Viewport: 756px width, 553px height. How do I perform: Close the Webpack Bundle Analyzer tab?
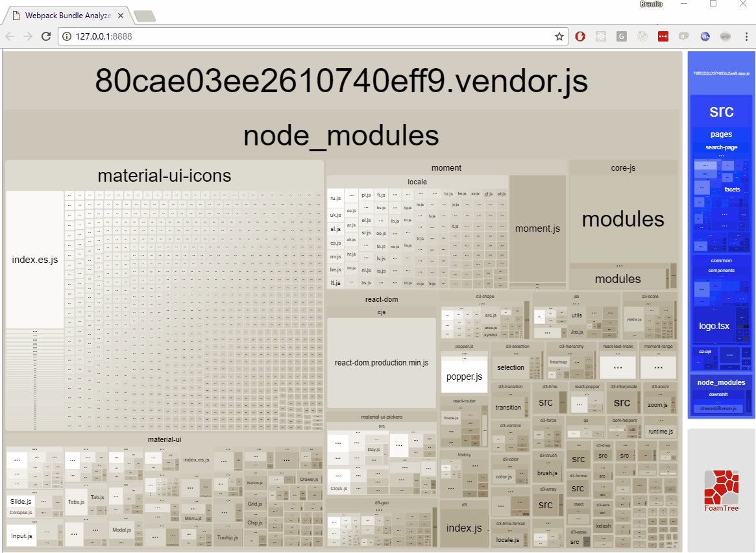pyautogui.click(x=121, y=16)
